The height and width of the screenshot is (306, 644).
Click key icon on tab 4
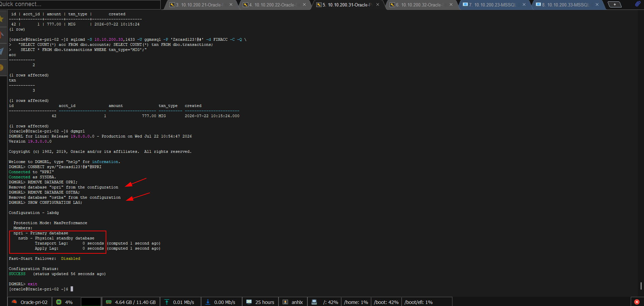(x=246, y=5)
